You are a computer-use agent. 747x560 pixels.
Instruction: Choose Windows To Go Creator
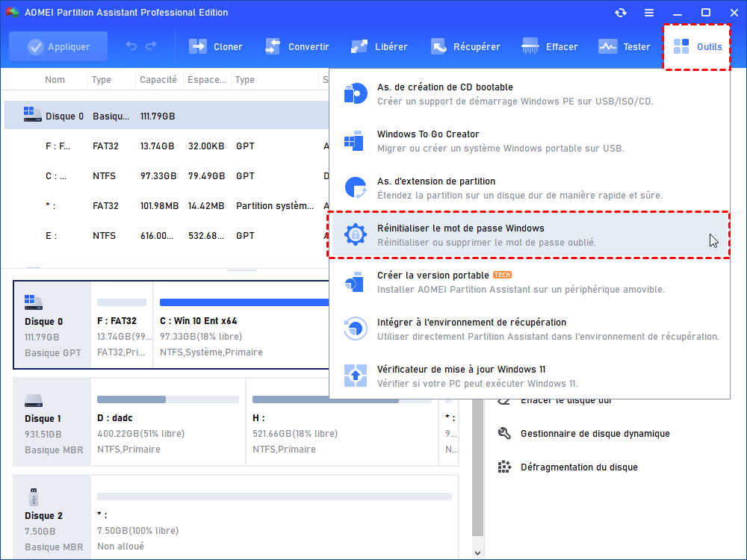(428, 134)
